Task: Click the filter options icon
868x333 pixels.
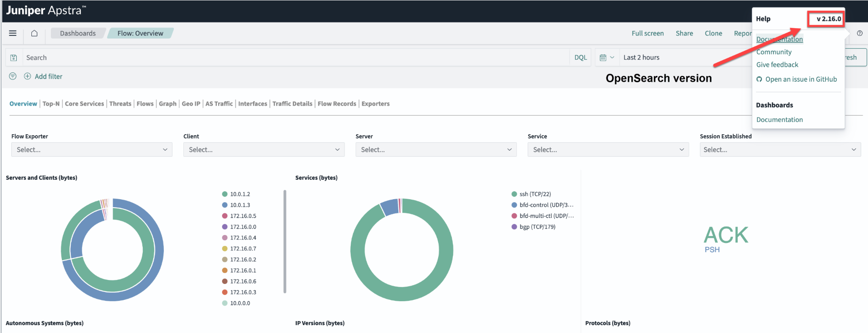Action: pyautogui.click(x=13, y=76)
